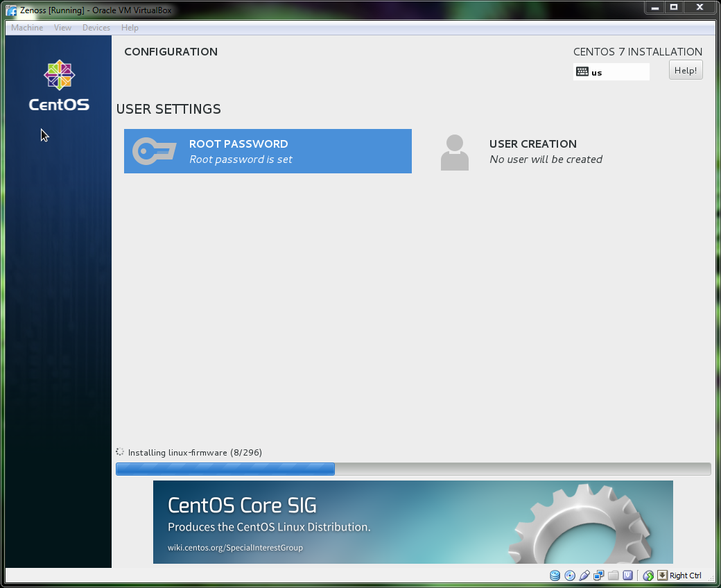This screenshot has height=588, width=721.
Task: Click the user creation silhouette icon
Action: (x=454, y=152)
